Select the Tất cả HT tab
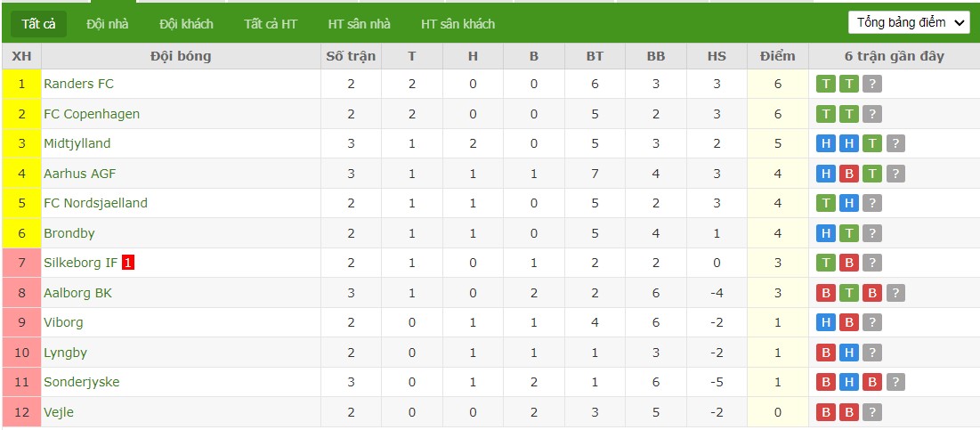The image size is (980, 430). pos(271,24)
